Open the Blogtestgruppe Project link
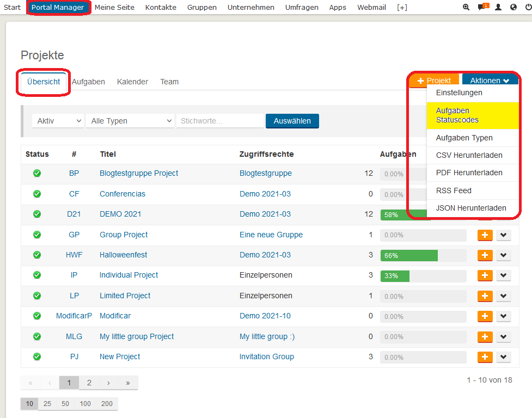This screenshot has width=532, height=418. [139, 173]
